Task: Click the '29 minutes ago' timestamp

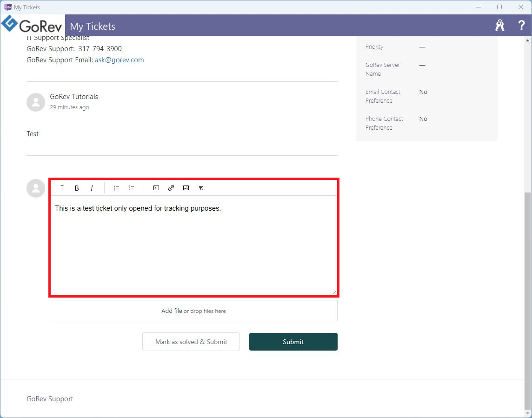Action: [x=70, y=107]
